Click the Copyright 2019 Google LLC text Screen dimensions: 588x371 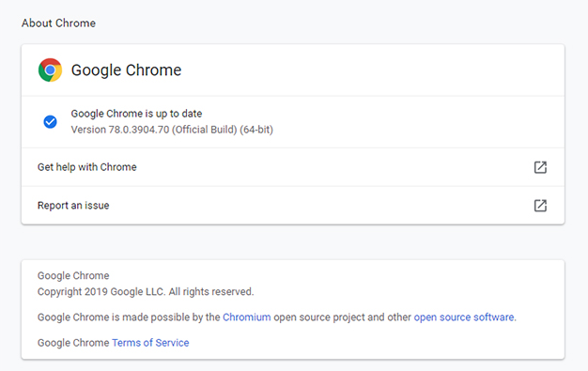[146, 291]
